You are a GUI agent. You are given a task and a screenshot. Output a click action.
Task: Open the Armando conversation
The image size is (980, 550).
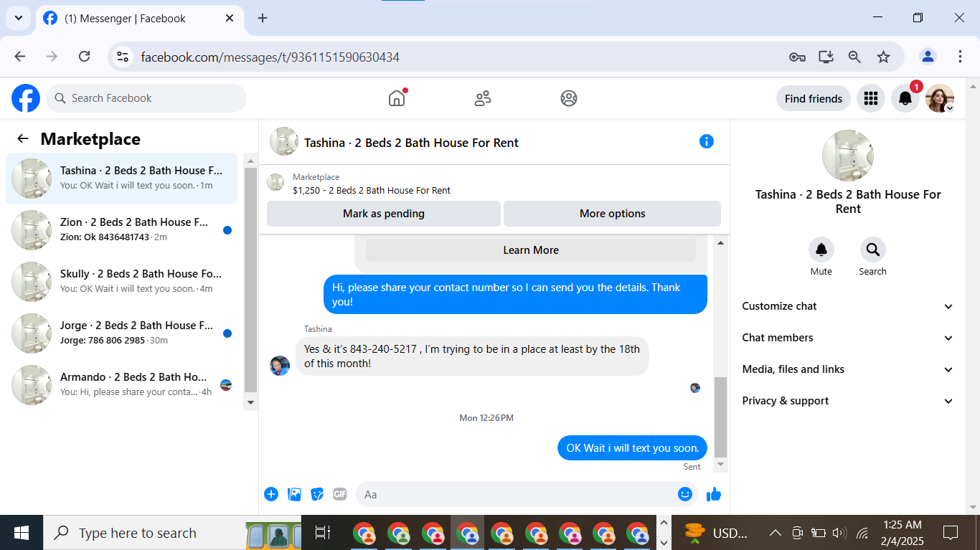[122, 385]
